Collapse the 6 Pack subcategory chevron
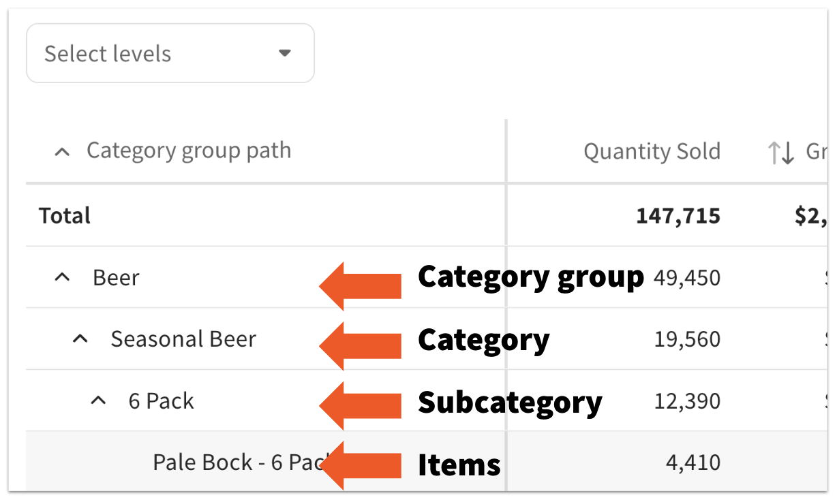This screenshot has height=504, width=837. (x=98, y=400)
